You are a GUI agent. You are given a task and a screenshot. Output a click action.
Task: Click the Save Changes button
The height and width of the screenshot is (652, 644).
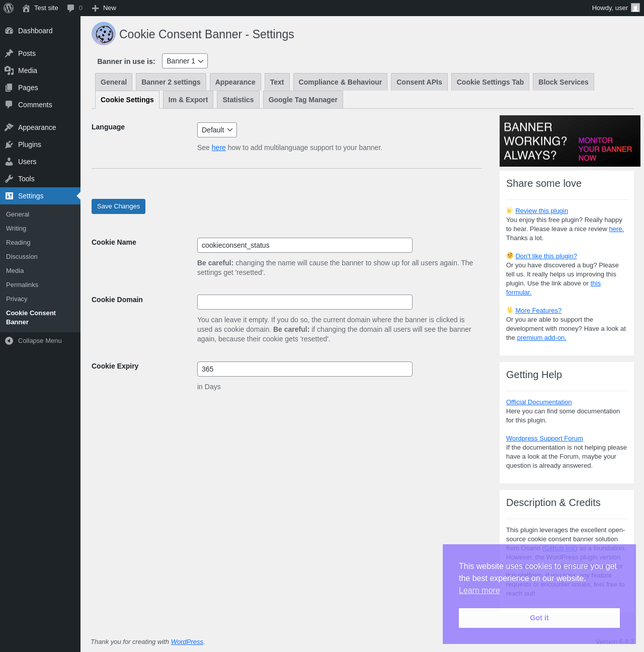click(118, 206)
